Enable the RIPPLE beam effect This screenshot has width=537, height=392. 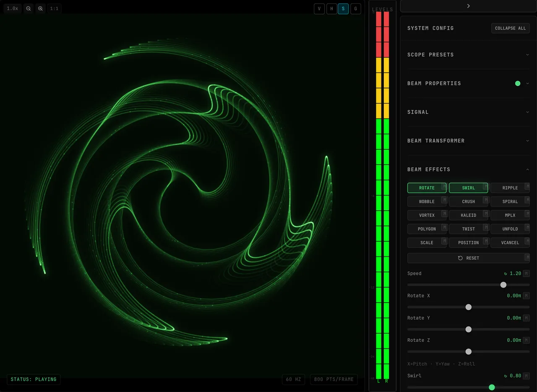pos(510,188)
